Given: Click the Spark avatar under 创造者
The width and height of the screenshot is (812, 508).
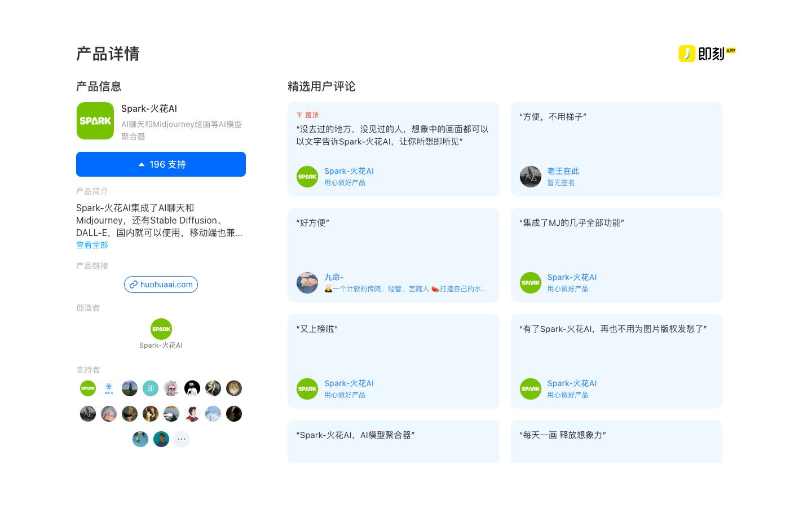Looking at the screenshot, I should click(x=161, y=329).
